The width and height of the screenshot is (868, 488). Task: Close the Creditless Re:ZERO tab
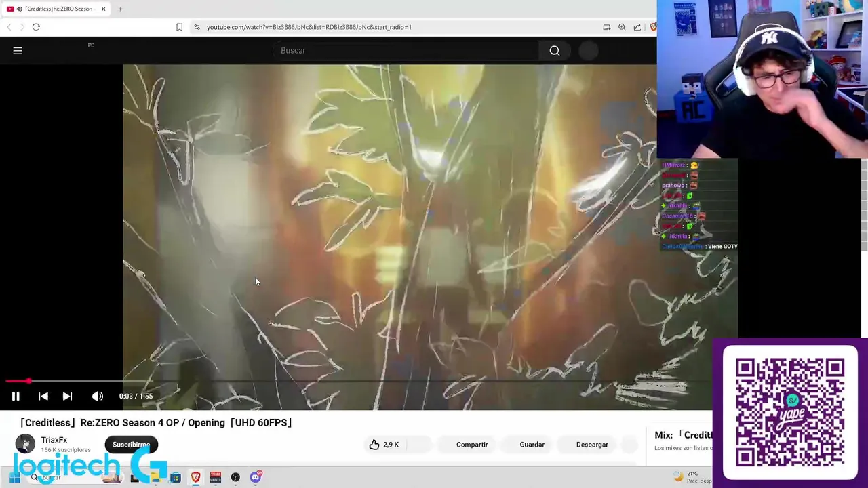(x=103, y=9)
